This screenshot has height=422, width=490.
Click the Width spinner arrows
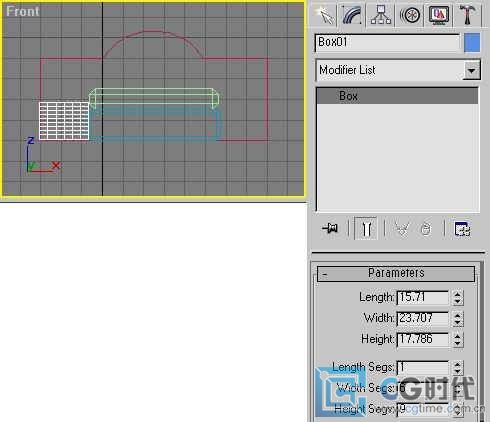(458, 319)
